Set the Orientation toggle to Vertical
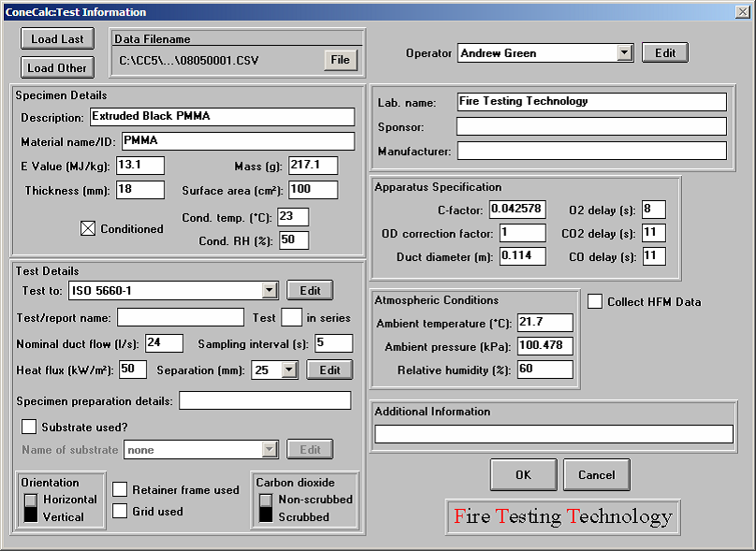This screenshot has height=551, width=756. [33, 515]
